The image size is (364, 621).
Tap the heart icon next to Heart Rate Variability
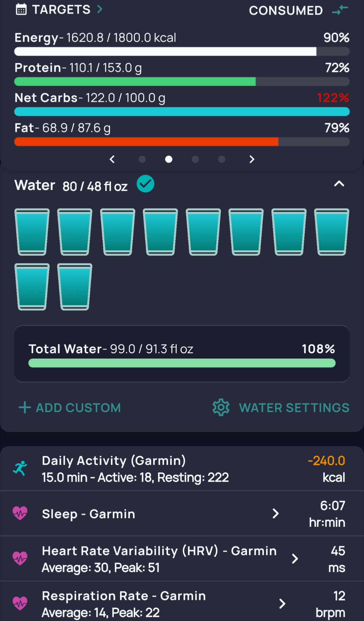click(x=20, y=558)
